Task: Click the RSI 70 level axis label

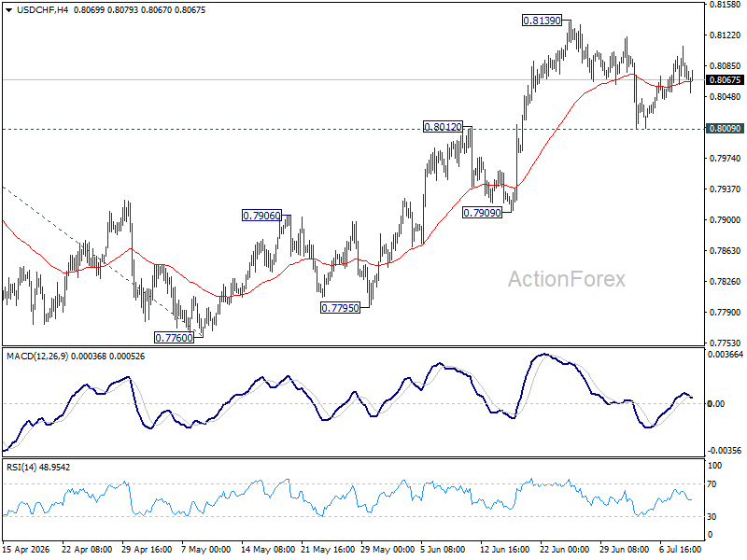Action: 712,484
